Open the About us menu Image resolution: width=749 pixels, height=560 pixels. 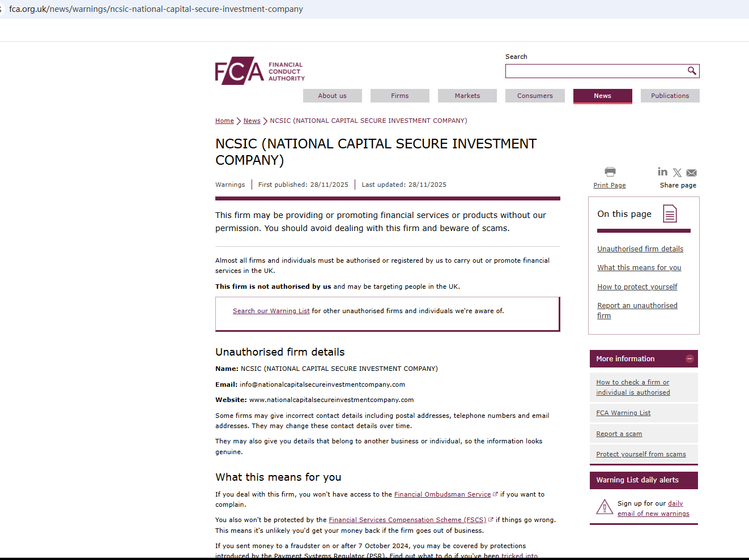(x=333, y=96)
